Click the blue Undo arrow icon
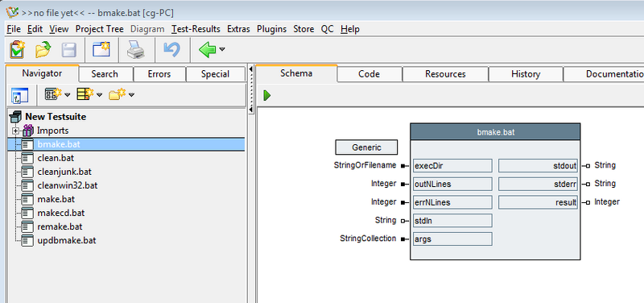 click(171, 49)
